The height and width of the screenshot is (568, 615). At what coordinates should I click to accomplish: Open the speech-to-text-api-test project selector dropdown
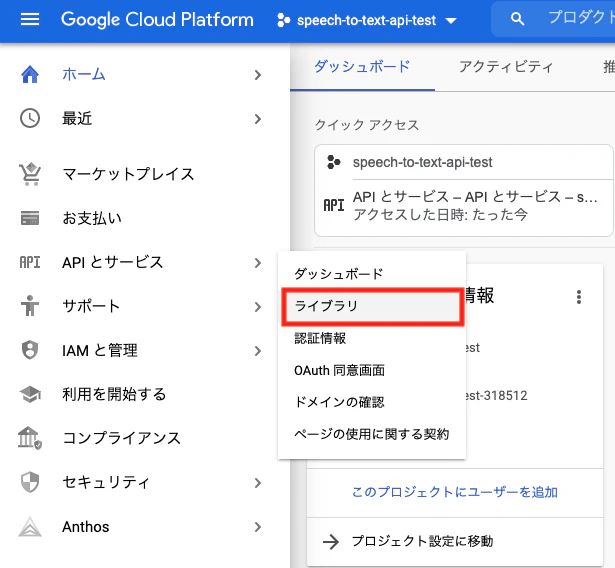[x=367, y=20]
